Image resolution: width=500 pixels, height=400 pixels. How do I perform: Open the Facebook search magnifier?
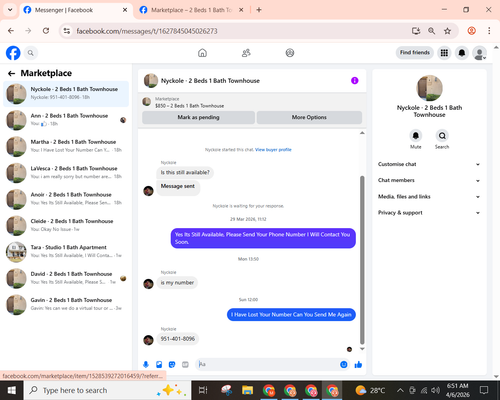31,53
